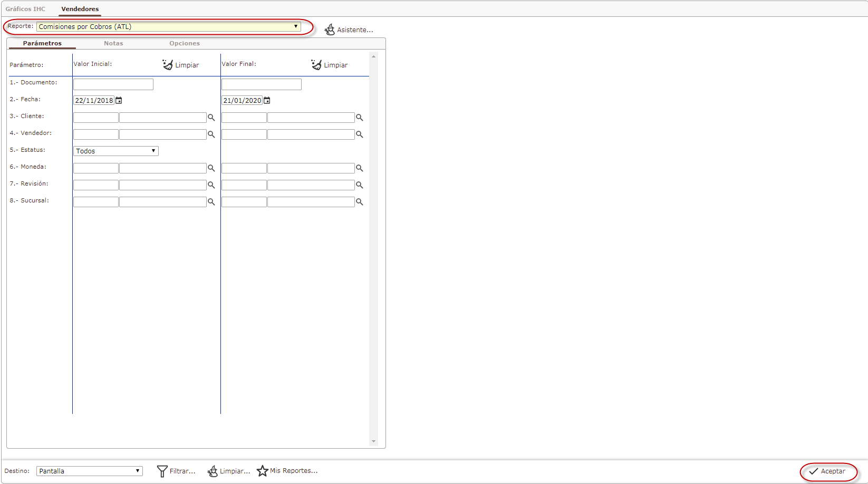Click the final Revisión description field
The width and height of the screenshot is (868, 484).
click(311, 185)
